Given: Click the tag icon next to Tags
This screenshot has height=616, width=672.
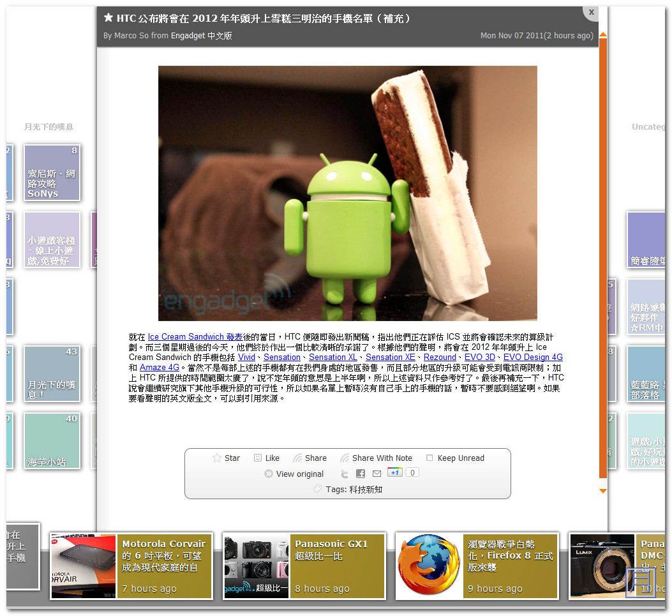Looking at the screenshot, I should 317,489.
